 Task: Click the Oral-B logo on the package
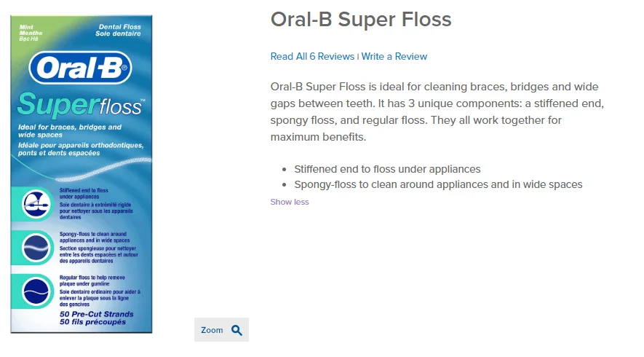(81, 69)
